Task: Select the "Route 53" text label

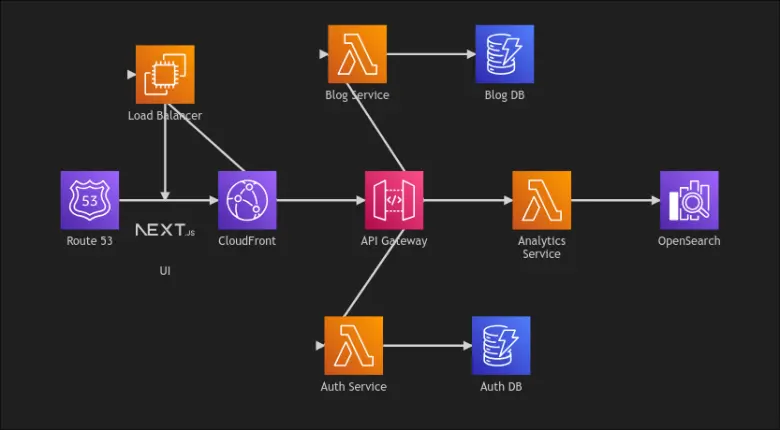Action: (x=90, y=241)
